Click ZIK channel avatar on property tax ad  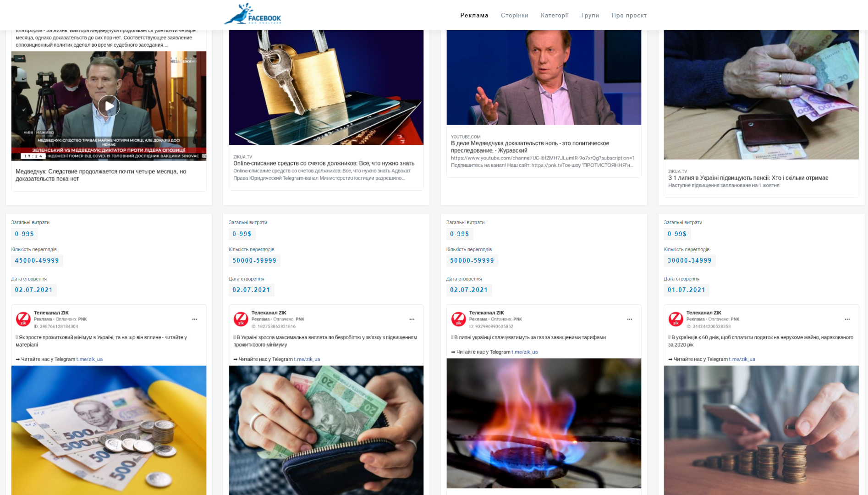point(676,319)
